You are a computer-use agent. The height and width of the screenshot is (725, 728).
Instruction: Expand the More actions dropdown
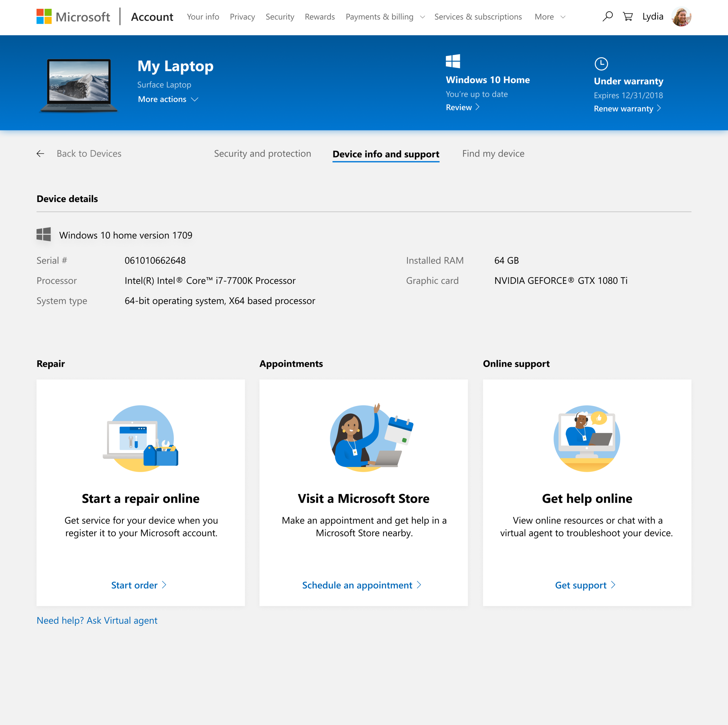pos(168,99)
